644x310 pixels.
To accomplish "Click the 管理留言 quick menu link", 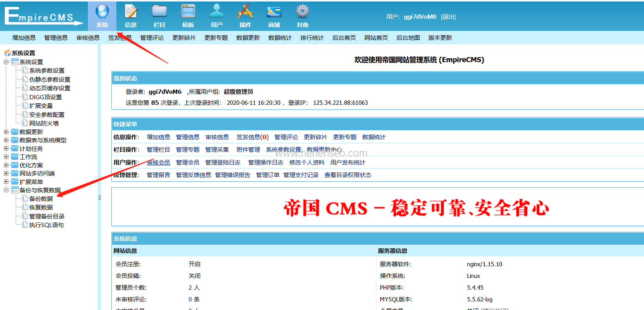I will click(x=158, y=175).
